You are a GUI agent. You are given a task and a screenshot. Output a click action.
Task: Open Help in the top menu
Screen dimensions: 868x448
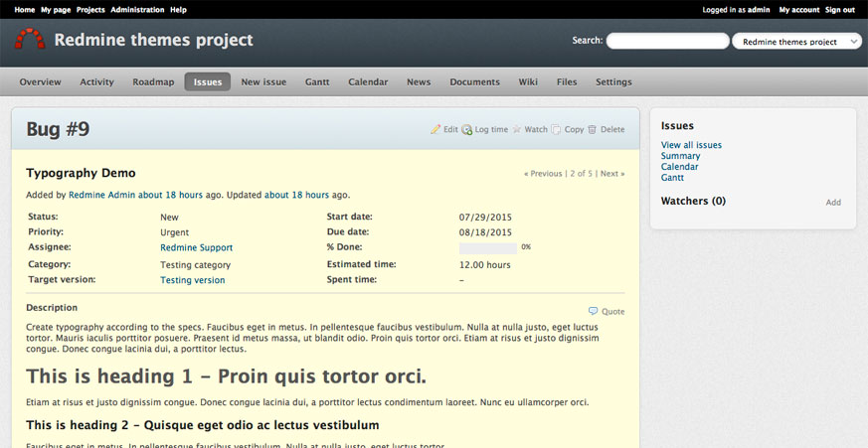178,9
